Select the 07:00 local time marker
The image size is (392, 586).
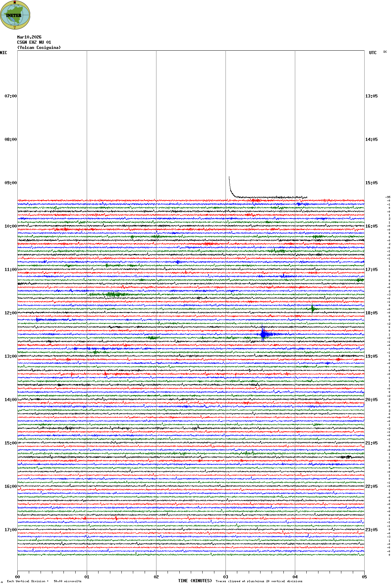pyautogui.click(x=10, y=96)
